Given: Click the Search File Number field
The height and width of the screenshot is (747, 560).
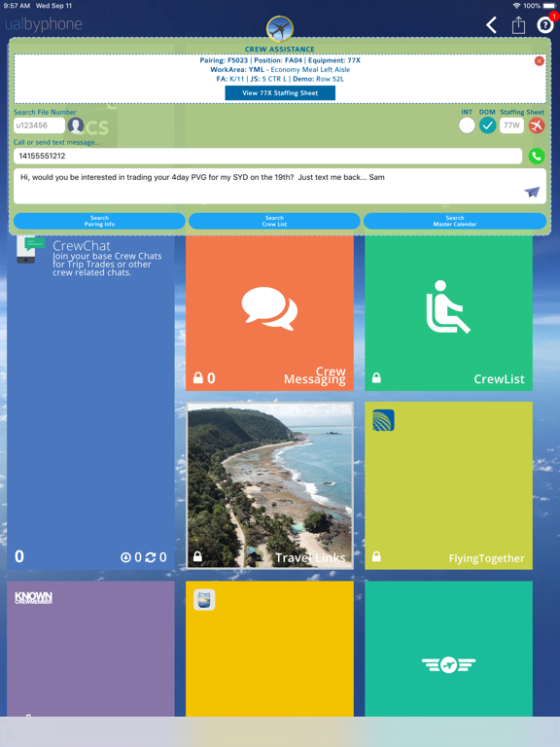Looking at the screenshot, I should (x=39, y=125).
